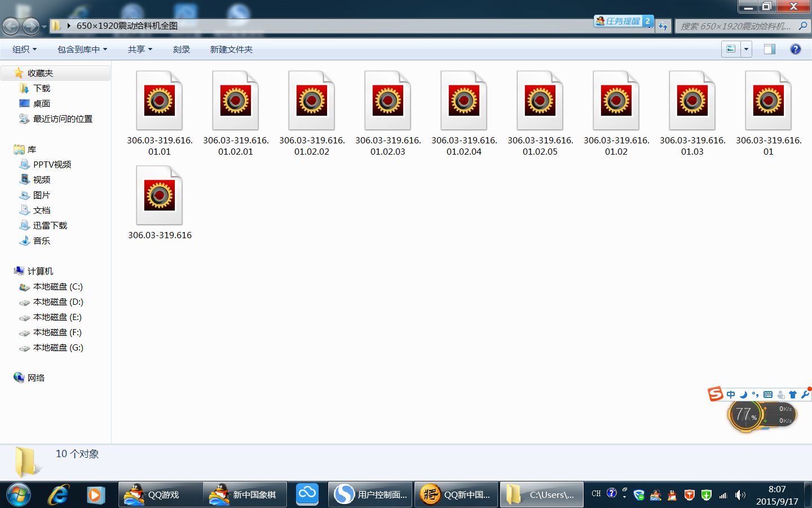Select the file named 306.03-319.616
Image resolution: width=812 pixels, height=508 pixels.
pyautogui.click(x=160, y=202)
